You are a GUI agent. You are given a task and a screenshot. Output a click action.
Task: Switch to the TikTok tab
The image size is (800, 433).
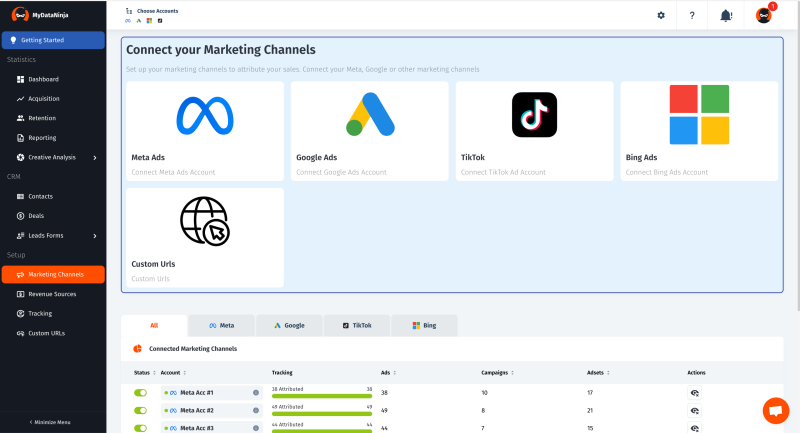click(357, 325)
